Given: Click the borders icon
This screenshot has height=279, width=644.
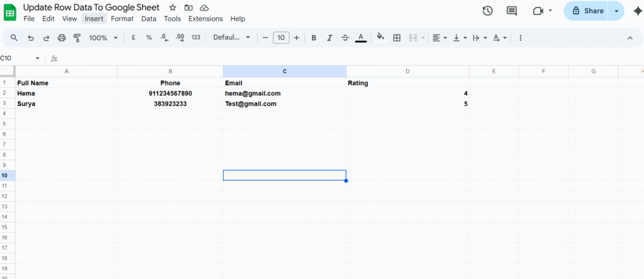Looking at the screenshot, I should point(397,38).
